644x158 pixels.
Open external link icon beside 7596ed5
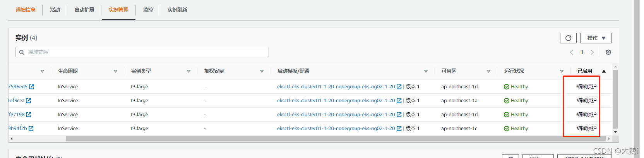tap(32, 87)
